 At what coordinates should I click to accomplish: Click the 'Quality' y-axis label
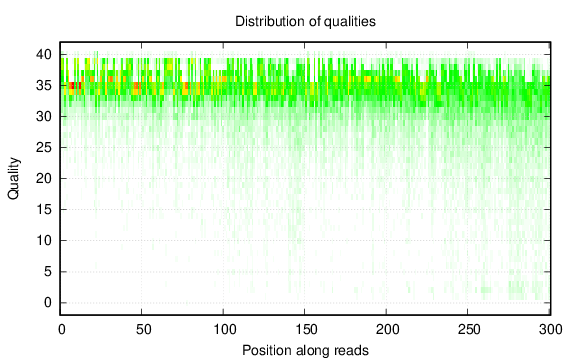14,179
